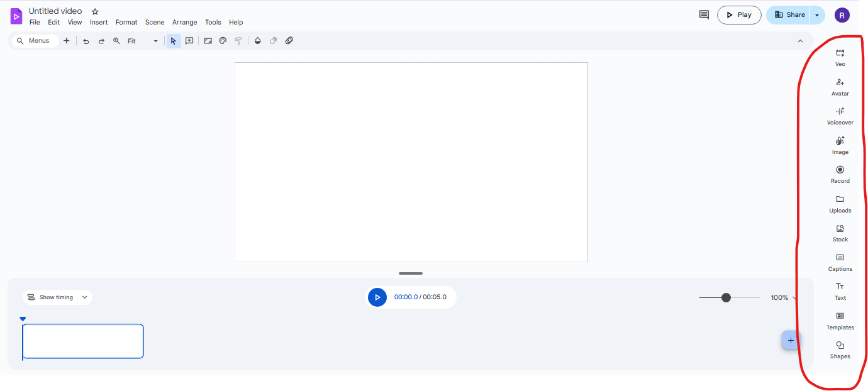Click the timeline zoom slider handle

coord(726,297)
